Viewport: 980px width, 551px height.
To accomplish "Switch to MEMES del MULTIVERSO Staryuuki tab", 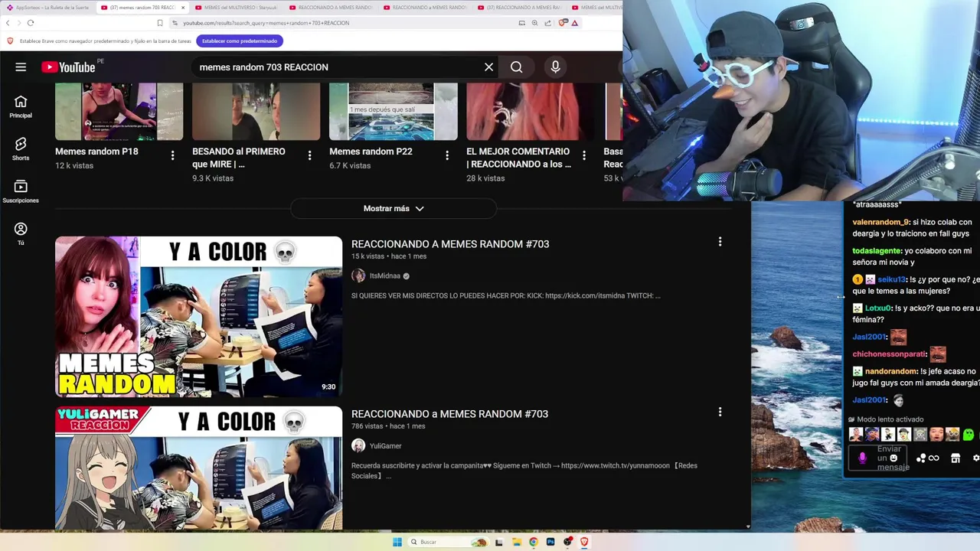I will [236, 8].
